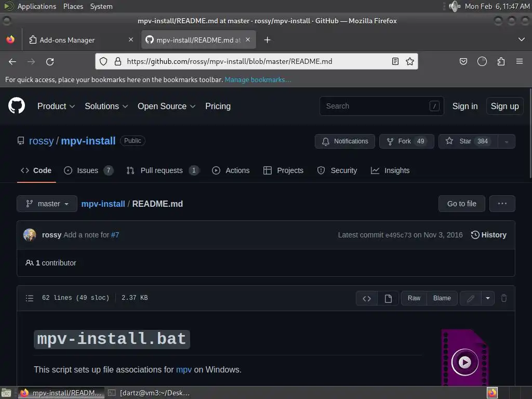Viewport: 532px width, 399px height.
Task: Open the Places menu
Action: coord(73,6)
